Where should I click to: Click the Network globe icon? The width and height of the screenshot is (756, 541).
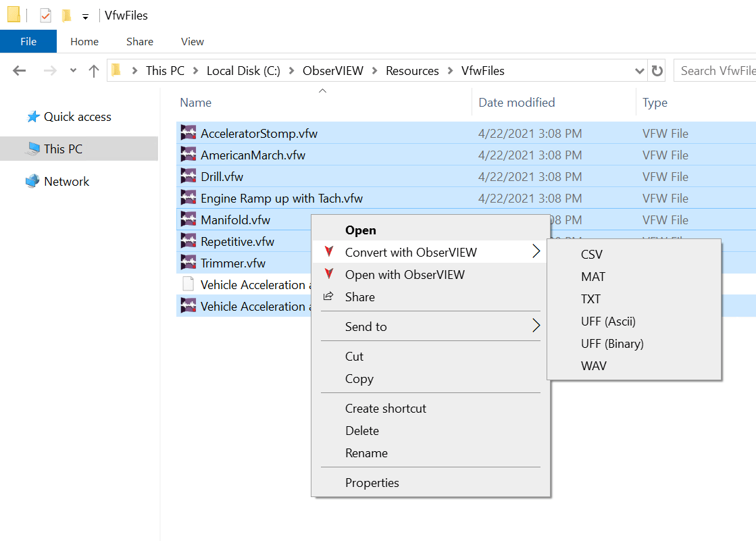[33, 181]
